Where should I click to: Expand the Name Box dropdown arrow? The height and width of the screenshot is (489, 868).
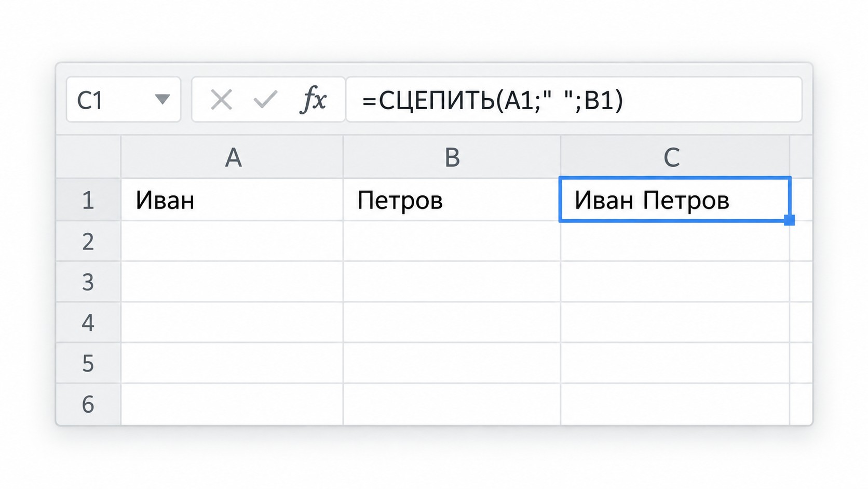click(x=162, y=99)
